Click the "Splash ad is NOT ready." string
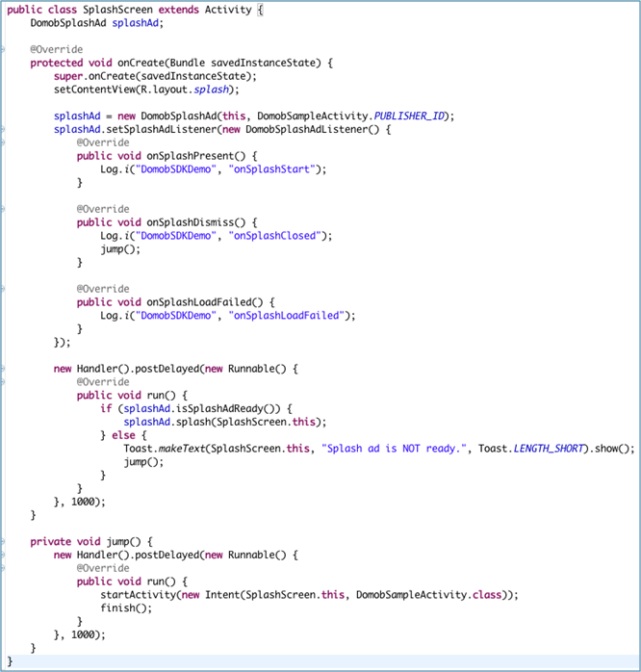This screenshot has width=641, height=672. [395, 449]
